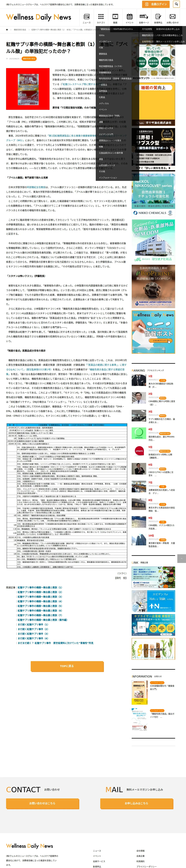Select 山笠太郎シリーズ in the dropdown
The image size is (186, 868).
(x=107, y=165)
